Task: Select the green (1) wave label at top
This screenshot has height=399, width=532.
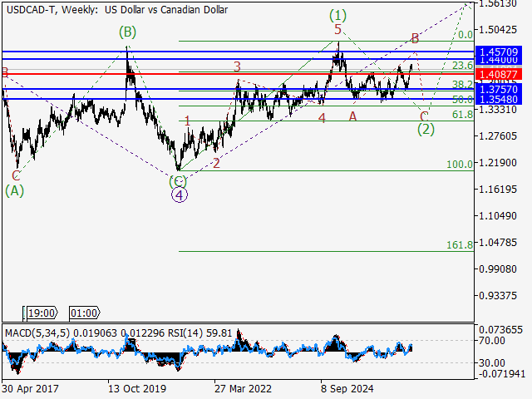Action: [x=338, y=15]
